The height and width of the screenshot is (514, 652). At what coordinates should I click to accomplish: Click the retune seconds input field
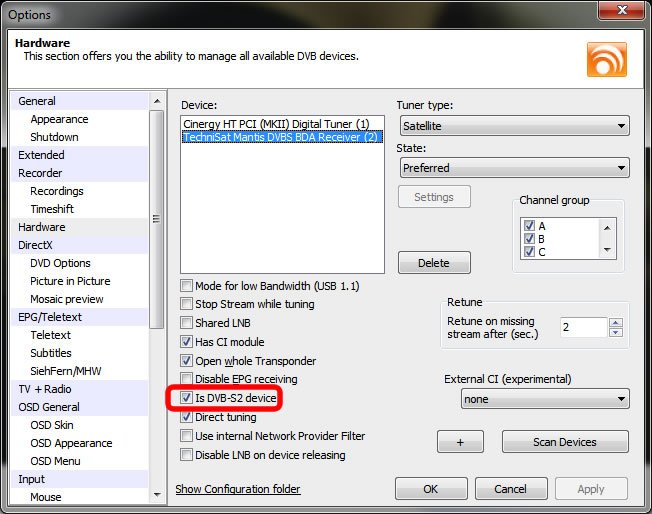581,327
